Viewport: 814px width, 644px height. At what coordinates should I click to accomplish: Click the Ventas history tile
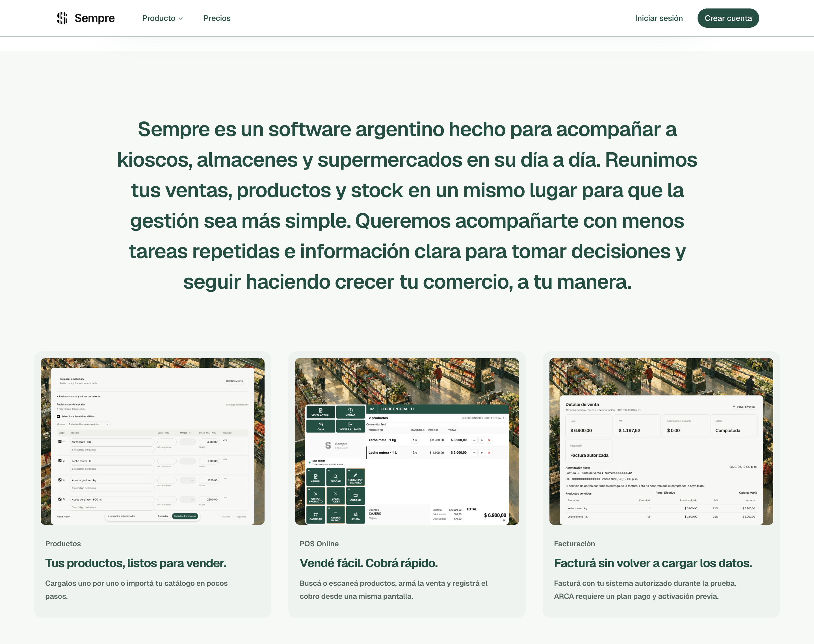tap(350, 412)
